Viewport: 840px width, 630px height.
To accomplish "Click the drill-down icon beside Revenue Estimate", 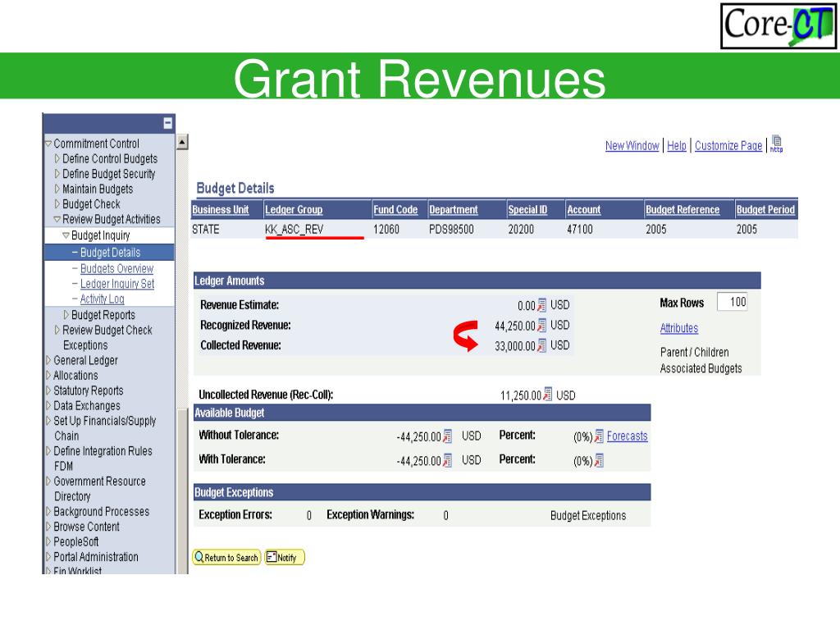I will [x=541, y=305].
